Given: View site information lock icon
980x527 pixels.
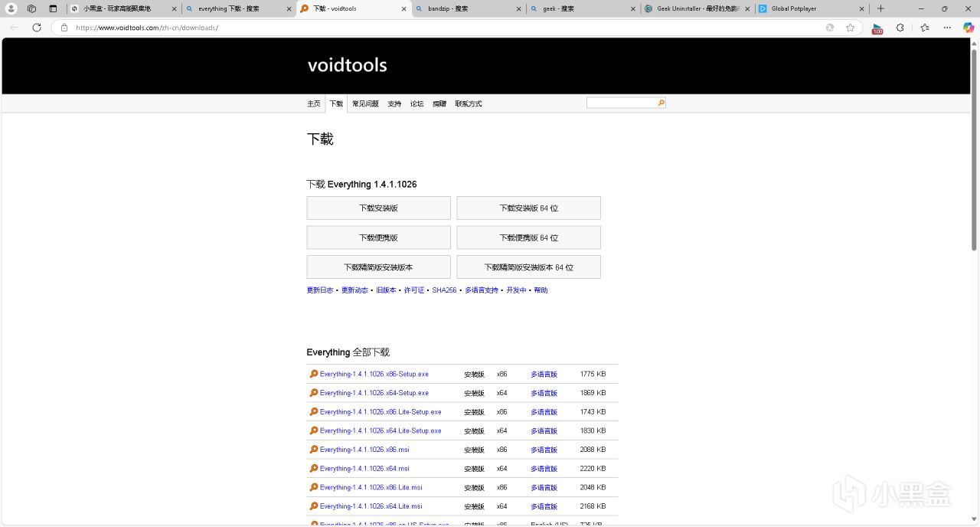Looking at the screenshot, I should [64, 28].
